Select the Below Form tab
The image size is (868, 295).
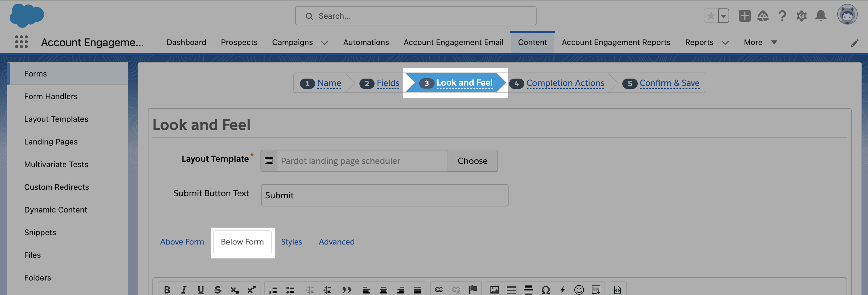[x=242, y=242]
